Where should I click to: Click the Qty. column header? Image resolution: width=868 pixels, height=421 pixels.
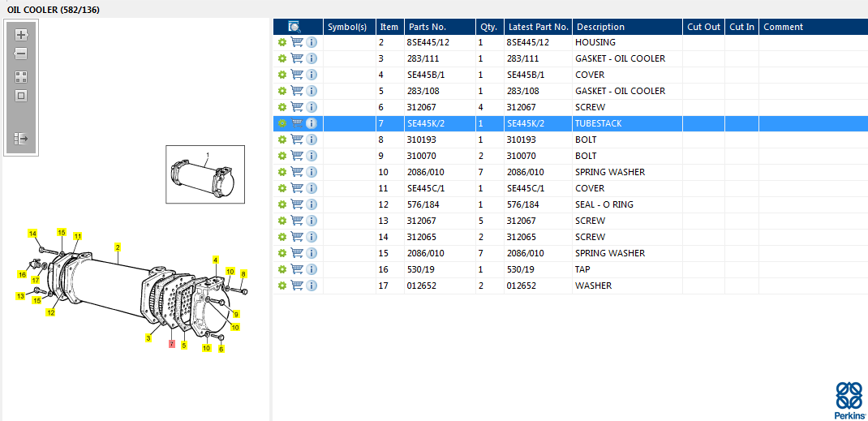coord(490,27)
